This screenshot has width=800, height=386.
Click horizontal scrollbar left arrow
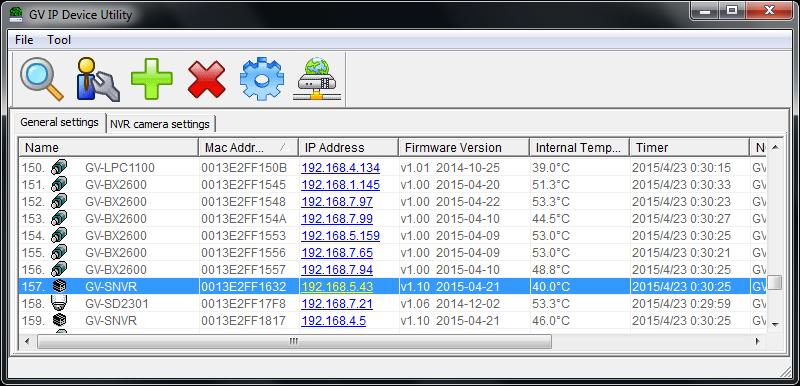click(x=28, y=341)
